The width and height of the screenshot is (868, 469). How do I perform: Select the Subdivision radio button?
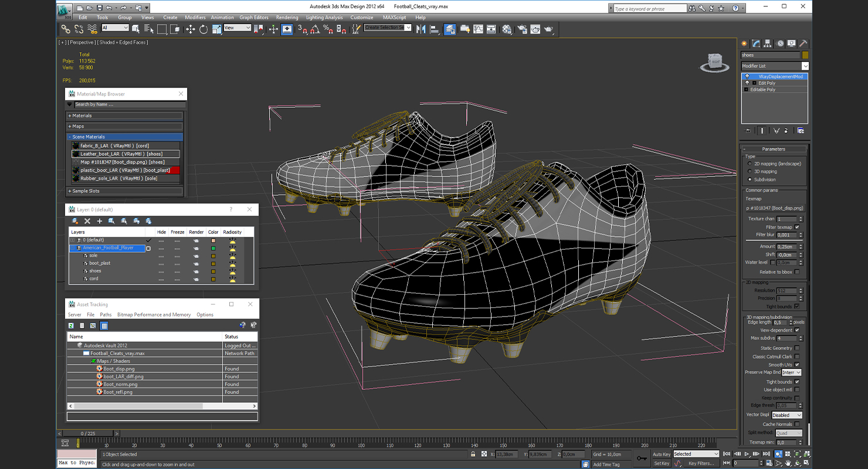pos(750,179)
